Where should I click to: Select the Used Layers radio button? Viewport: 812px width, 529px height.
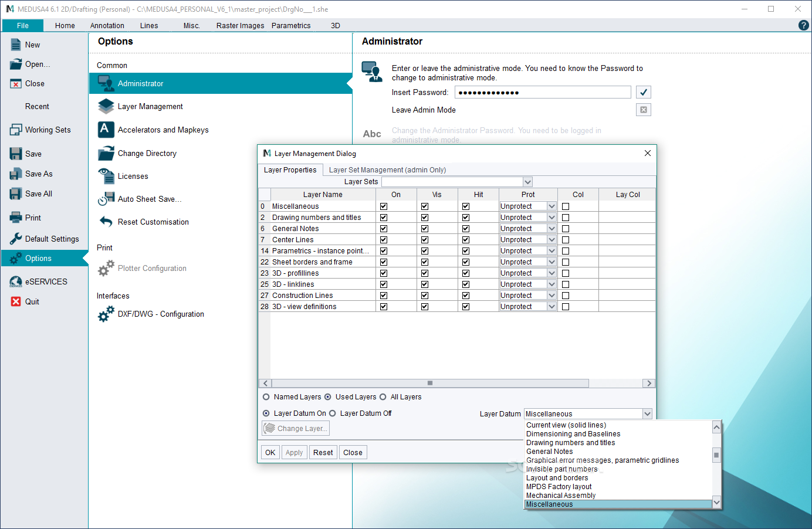point(328,397)
